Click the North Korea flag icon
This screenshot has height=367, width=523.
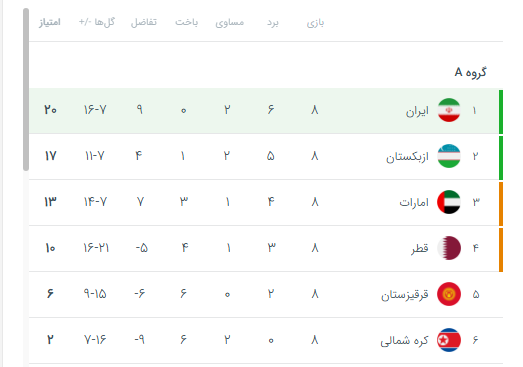click(449, 340)
